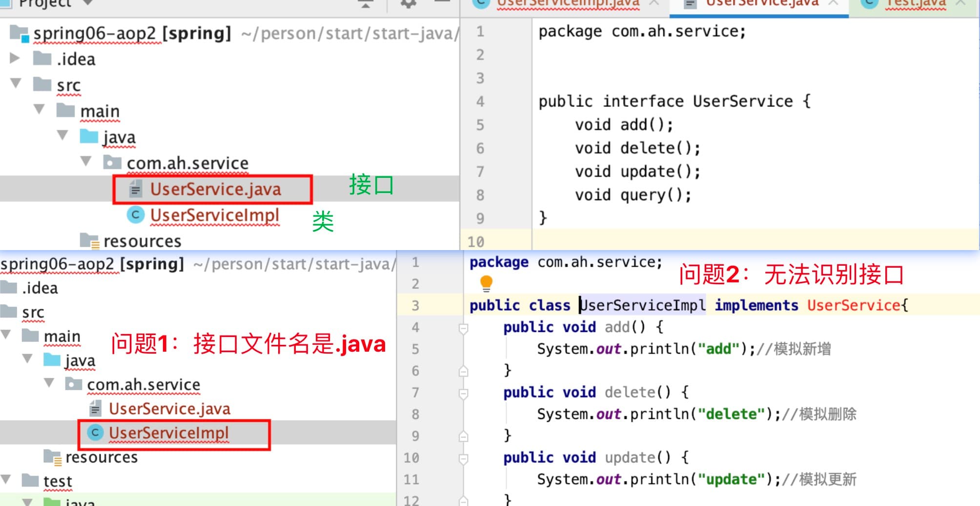Select the com.ah.service package icon in lower tree

pos(74,384)
